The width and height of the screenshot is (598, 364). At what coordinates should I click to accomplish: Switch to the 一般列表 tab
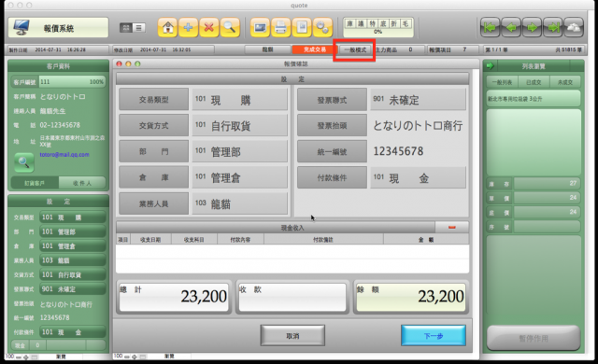(x=502, y=82)
